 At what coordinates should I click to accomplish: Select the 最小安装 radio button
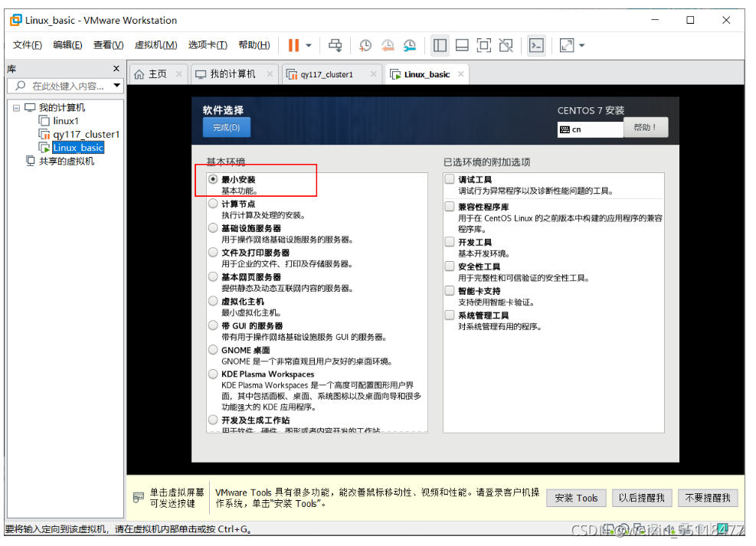tap(213, 178)
